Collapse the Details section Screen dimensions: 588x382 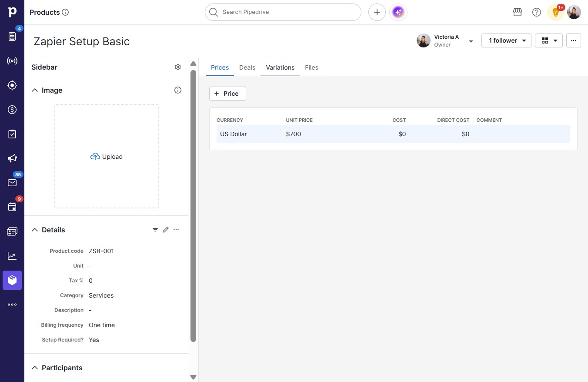click(35, 230)
